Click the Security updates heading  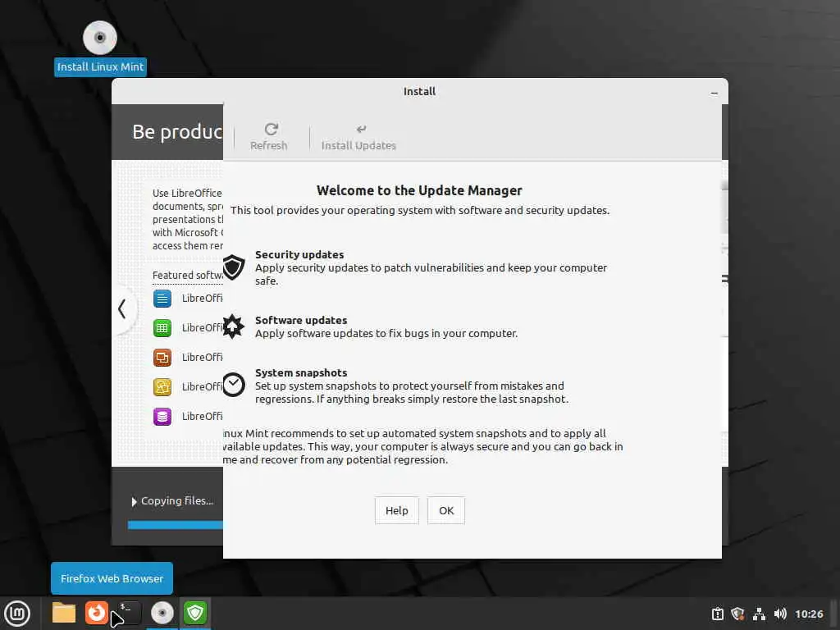(x=299, y=254)
